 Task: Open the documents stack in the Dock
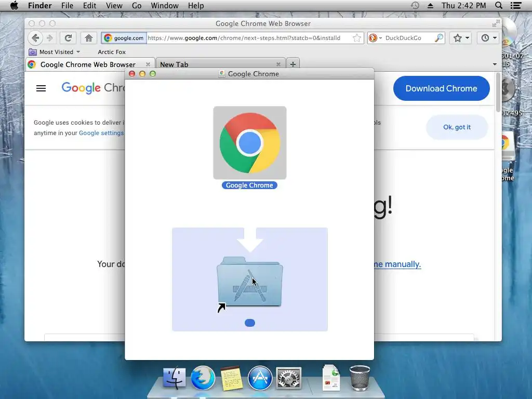[331, 377]
